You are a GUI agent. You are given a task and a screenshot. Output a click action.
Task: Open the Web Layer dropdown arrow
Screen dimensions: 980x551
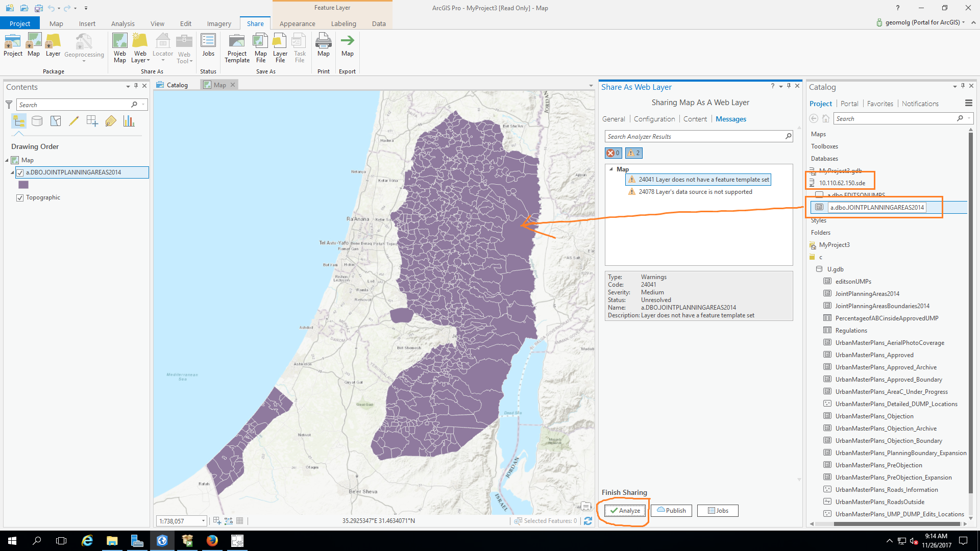point(149,61)
